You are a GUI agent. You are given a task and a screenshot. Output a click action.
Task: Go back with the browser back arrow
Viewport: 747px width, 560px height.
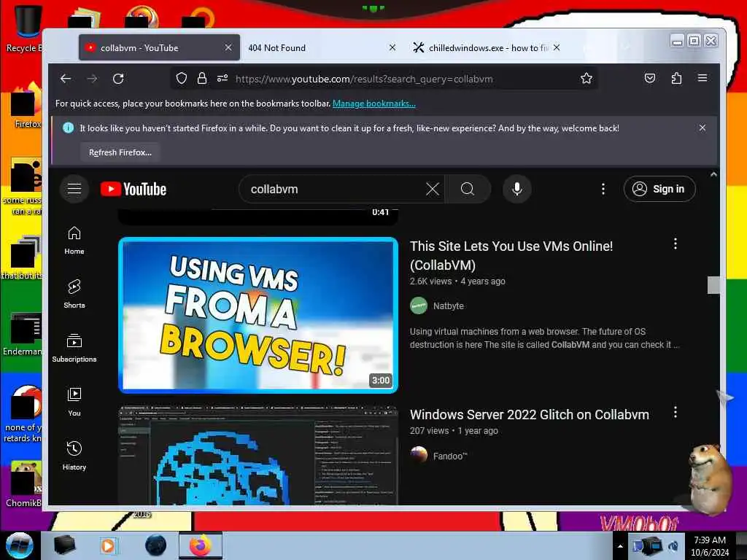coord(66,79)
